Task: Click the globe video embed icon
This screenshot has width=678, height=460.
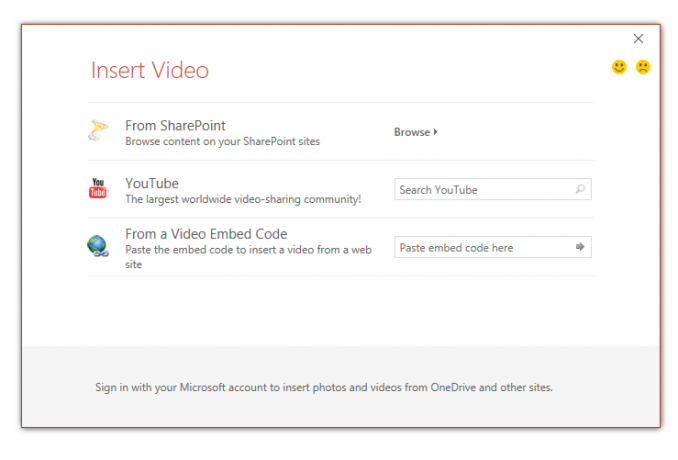Action: [98, 246]
